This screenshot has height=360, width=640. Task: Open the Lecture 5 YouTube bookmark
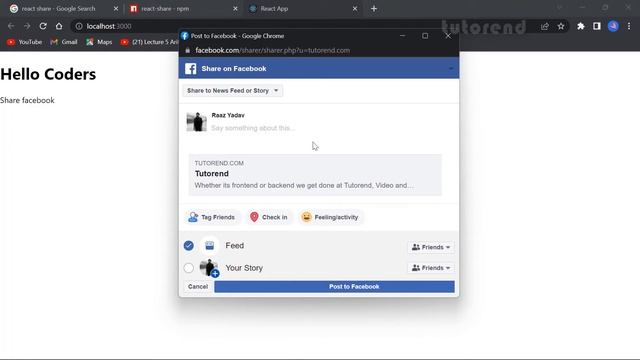tap(149, 42)
